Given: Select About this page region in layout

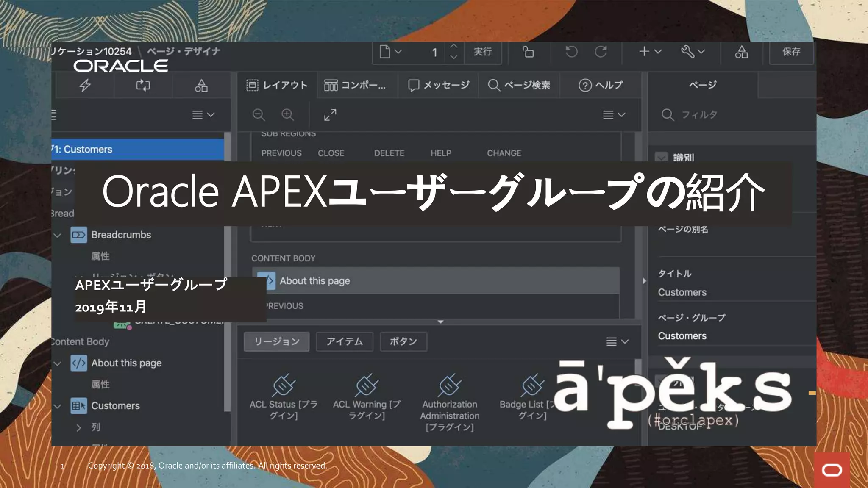Looking at the screenshot, I should coord(436,281).
